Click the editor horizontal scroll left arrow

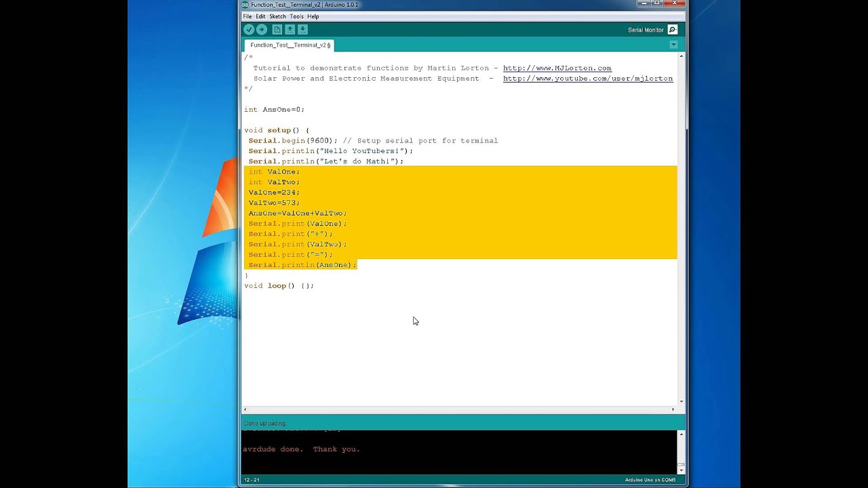click(x=245, y=409)
